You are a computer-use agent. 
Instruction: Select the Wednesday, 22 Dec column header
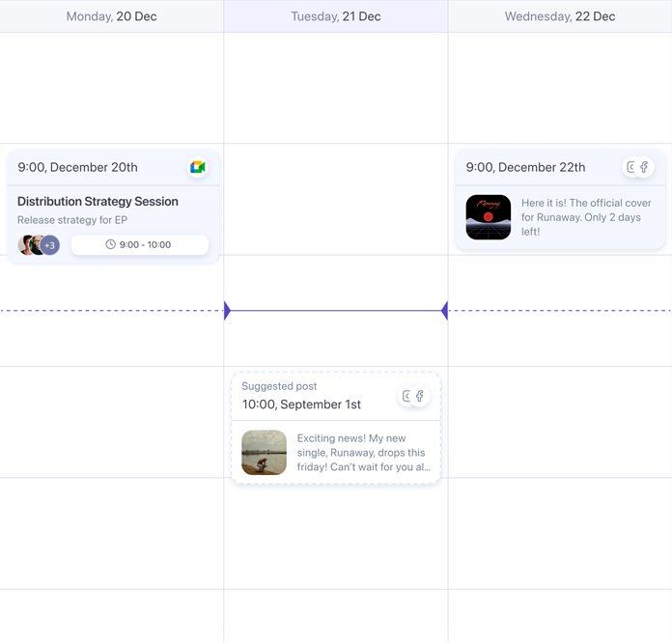coord(560,16)
